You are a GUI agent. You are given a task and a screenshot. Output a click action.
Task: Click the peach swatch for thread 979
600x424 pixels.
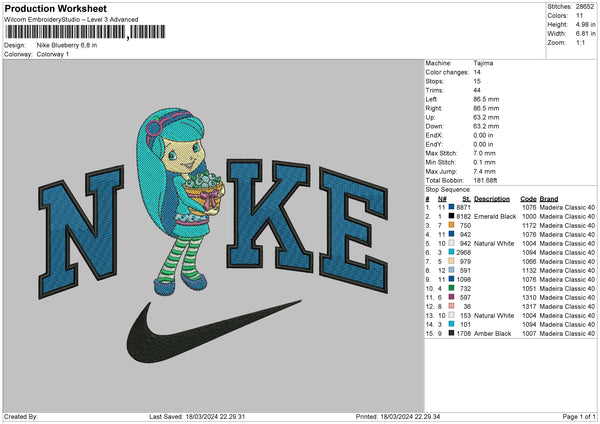point(451,261)
